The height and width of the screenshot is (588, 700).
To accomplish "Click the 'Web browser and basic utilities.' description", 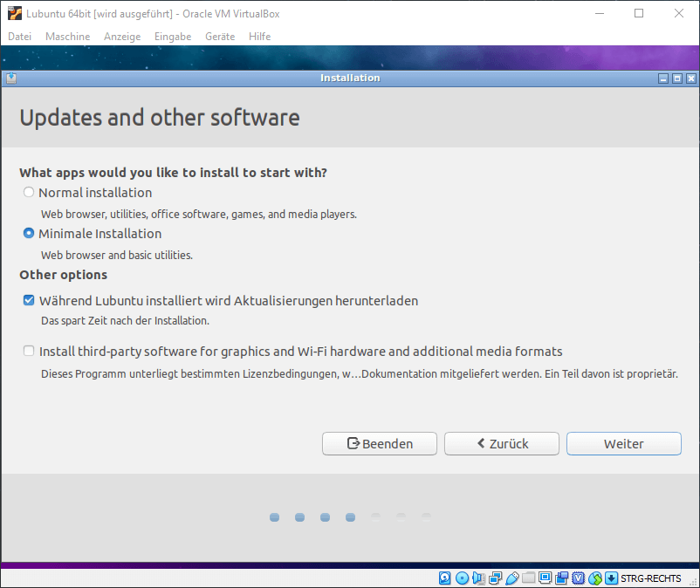I will click(117, 256).
